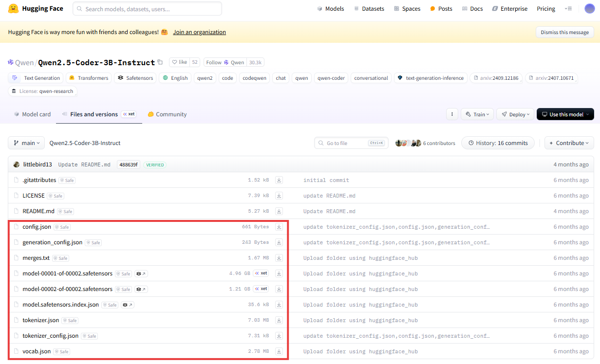Click the arxiv:2409.12186 tag
The width and height of the screenshot is (600, 364).
click(496, 78)
